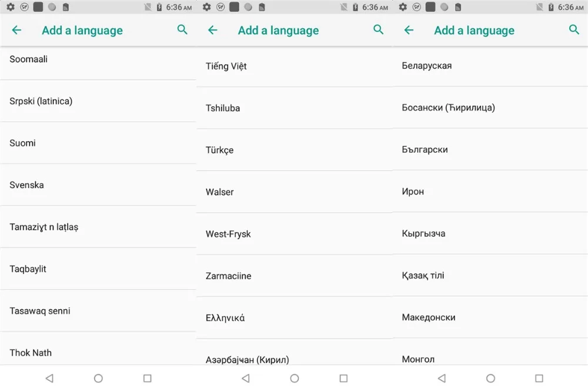This screenshot has height=392, width=588.
Task: Tap Android home circle below Монгол
Action: click(490, 378)
